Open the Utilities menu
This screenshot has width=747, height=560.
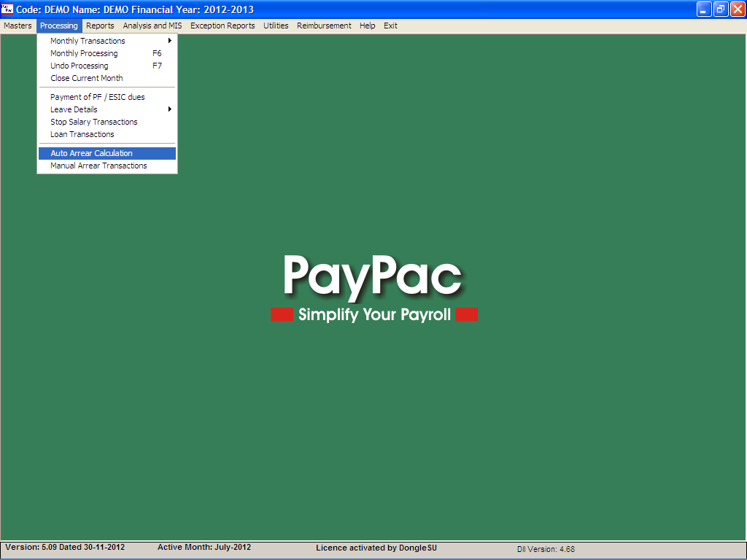pyautogui.click(x=276, y=26)
